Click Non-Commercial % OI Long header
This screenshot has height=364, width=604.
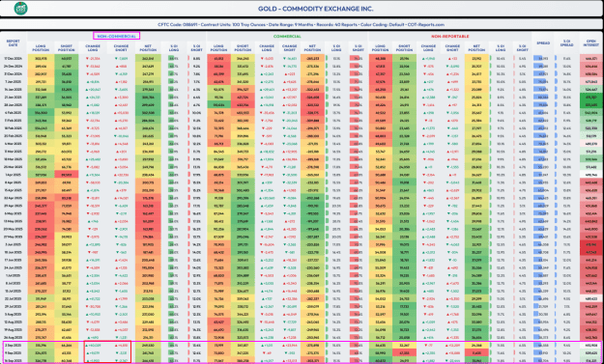coord(174,47)
